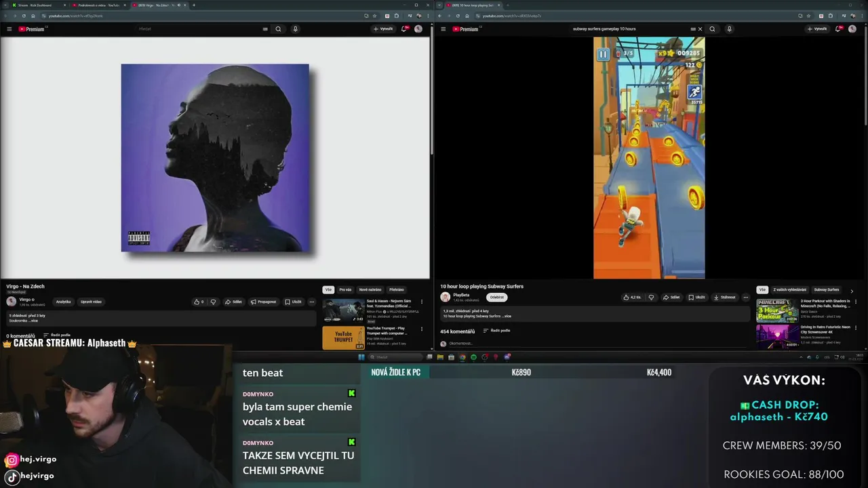Open notifications bell in left YouTube window
Image resolution: width=868 pixels, height=488 pixels.
click(404, 29)
